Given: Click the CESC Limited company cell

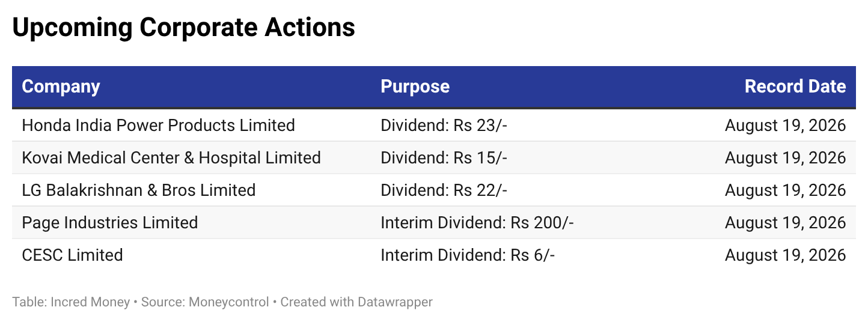Looking at the screenshot, I should coord(72,255).
